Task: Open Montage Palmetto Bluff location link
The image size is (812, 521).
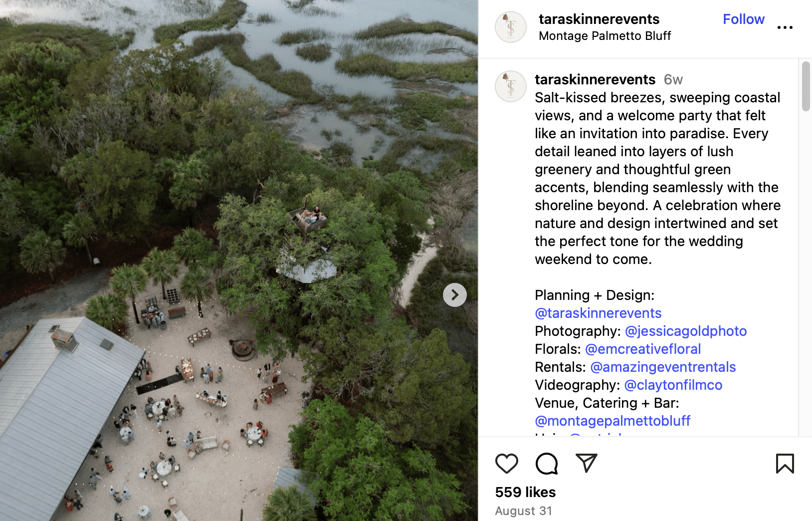Action: [x=605, y=36]
